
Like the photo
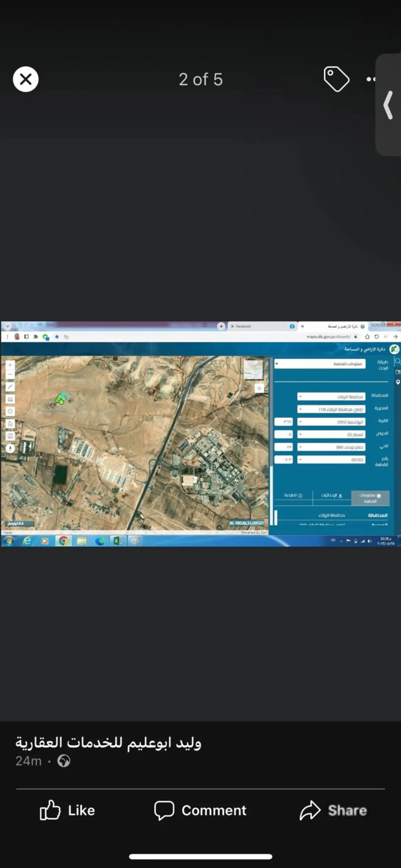pyautogui.click(x=68, y=810)
